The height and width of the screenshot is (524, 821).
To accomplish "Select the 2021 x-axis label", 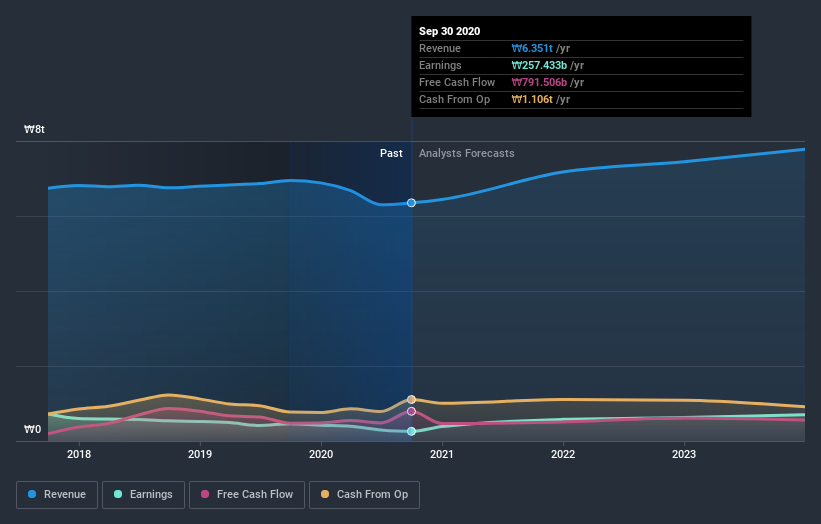I will click(442, 454).
